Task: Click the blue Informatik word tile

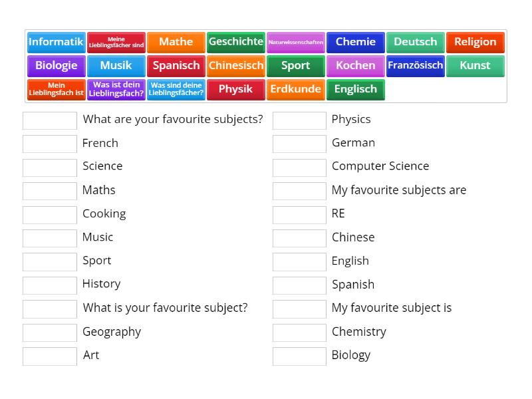Action: point(57,42)
